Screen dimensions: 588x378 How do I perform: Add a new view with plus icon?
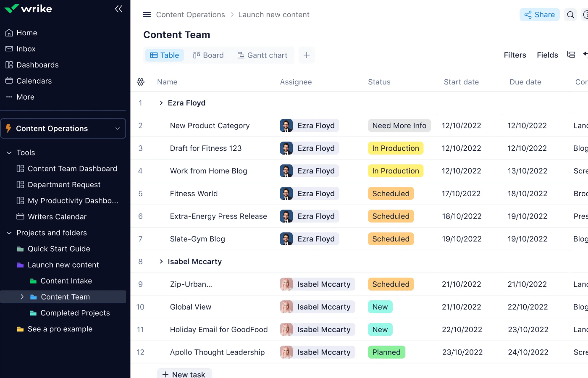(x=307, y=55)
